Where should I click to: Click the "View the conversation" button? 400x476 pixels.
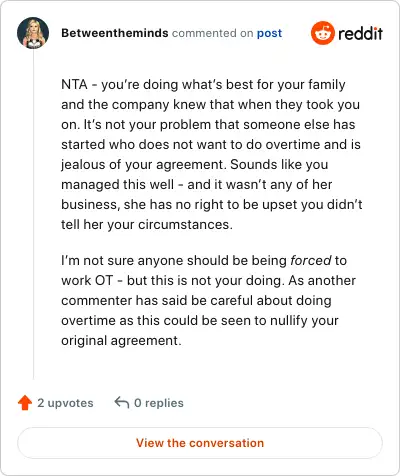pos(200,443)
